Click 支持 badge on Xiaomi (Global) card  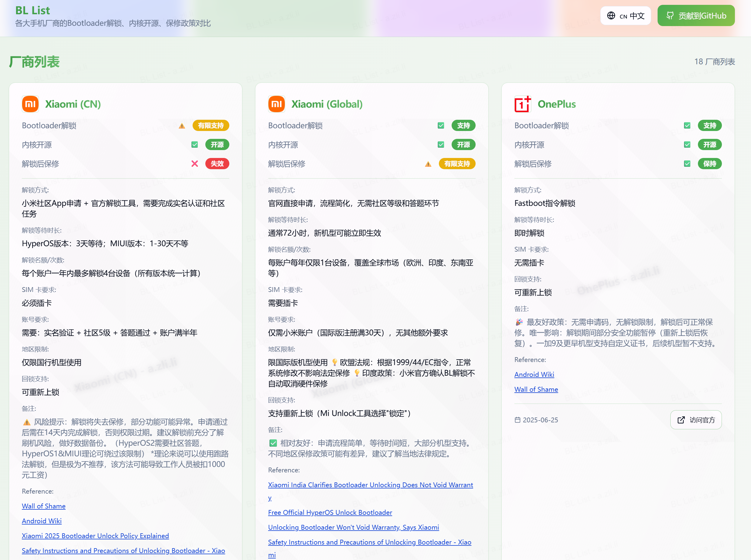(x=463, y=126)
